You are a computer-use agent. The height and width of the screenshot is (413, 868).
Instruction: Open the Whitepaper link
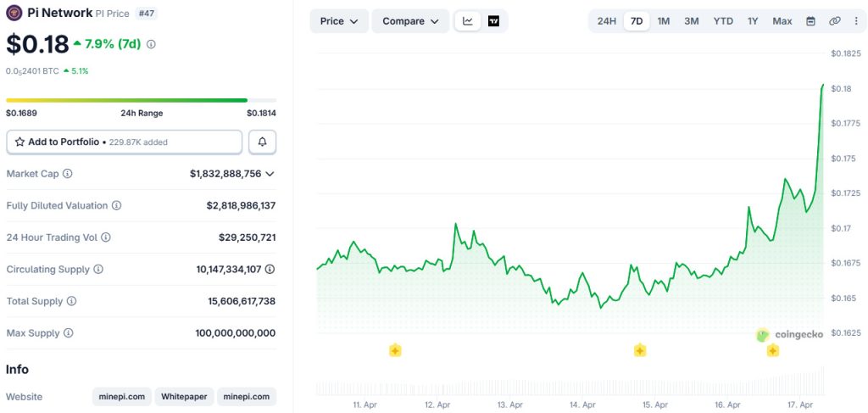tap(183, 397)
